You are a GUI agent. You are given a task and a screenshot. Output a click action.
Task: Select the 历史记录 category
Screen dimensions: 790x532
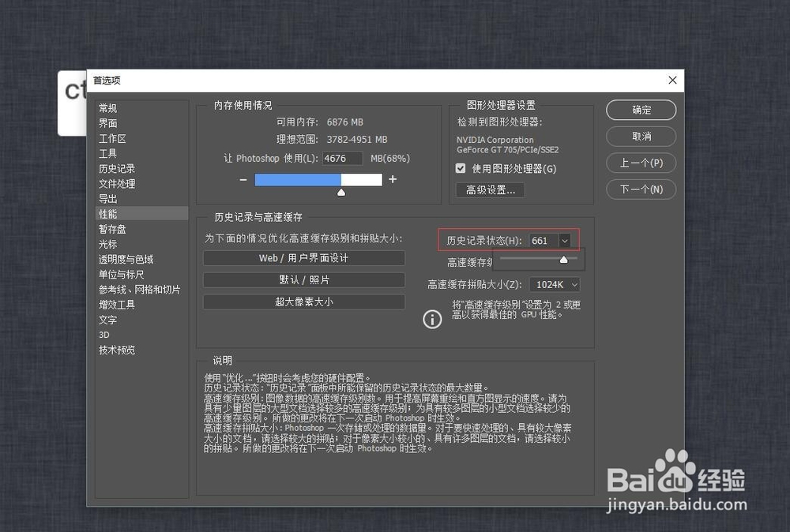[x=117, y=169]
